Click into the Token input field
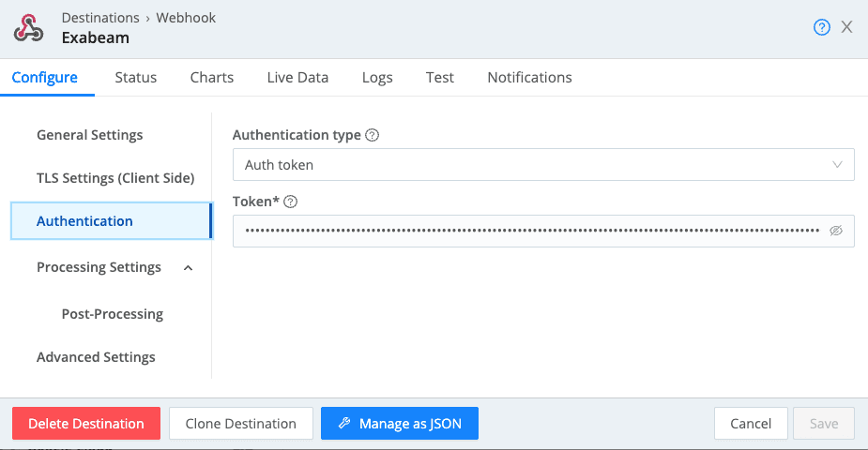Image resolution: width=868 pixels, height=450 pixels. tap(530, 231)
